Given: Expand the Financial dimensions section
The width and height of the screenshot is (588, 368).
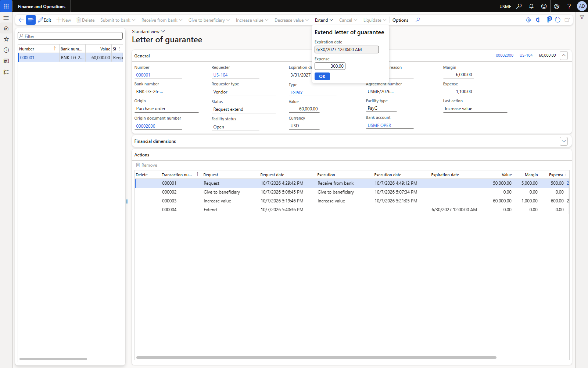Looking at the screenshot, I should [564, 141].
